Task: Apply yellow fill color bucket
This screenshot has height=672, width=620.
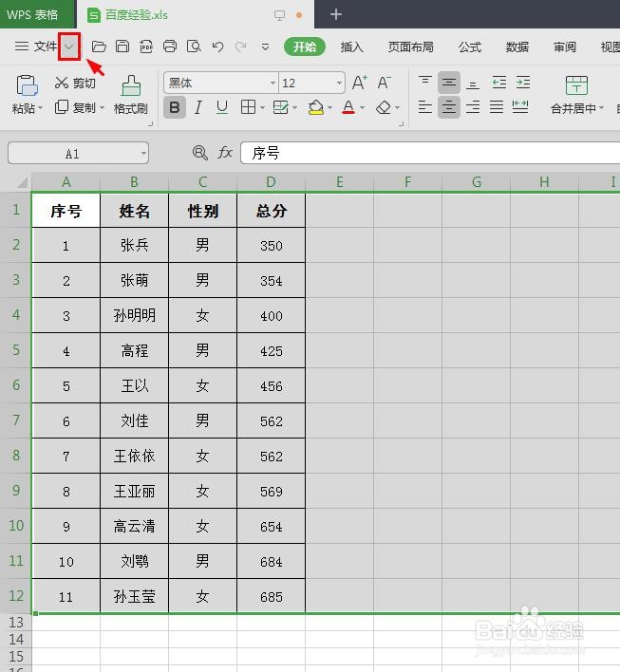Action: [316, 107]
